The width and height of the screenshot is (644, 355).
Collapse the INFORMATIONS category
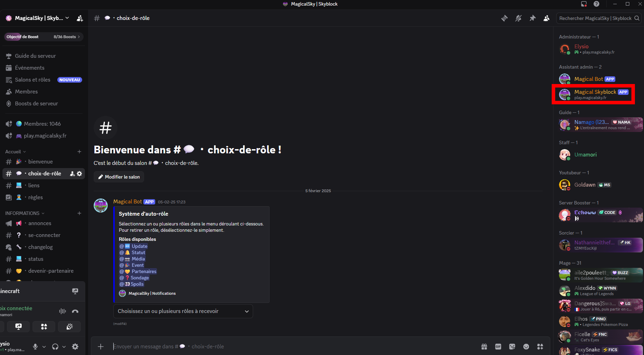click(25, 213)
